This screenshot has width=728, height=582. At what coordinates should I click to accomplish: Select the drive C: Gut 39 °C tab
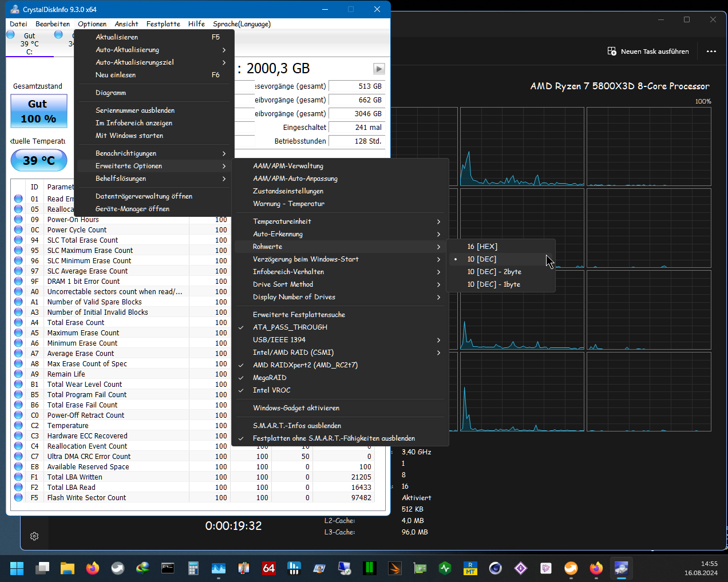click(30, 43)
